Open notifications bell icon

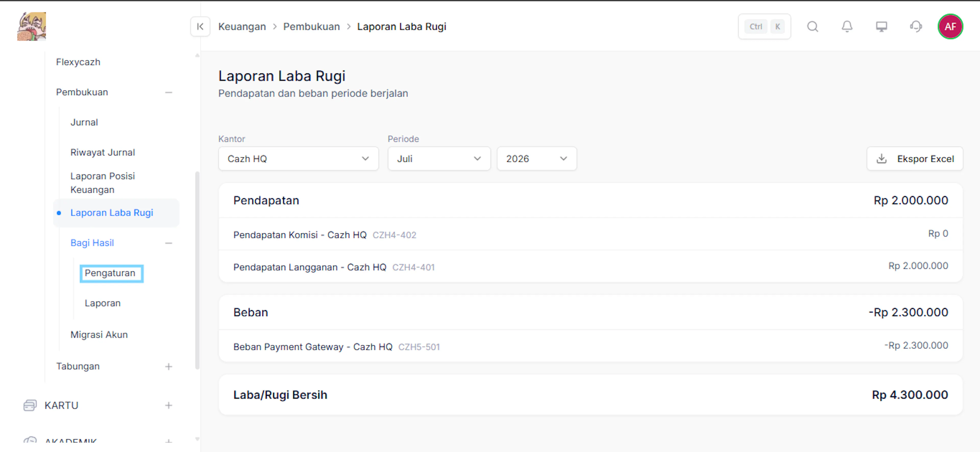click(x=847, y=27)
